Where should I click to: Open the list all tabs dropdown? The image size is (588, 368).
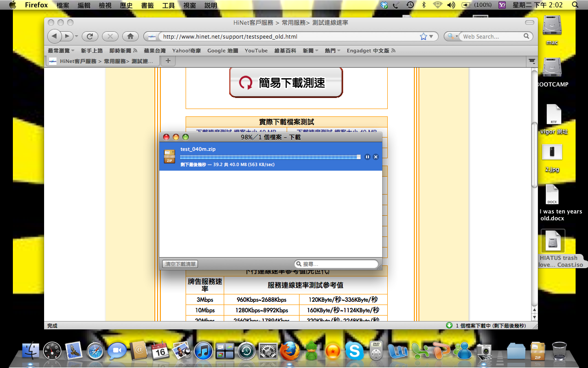(x=532, y=61)
